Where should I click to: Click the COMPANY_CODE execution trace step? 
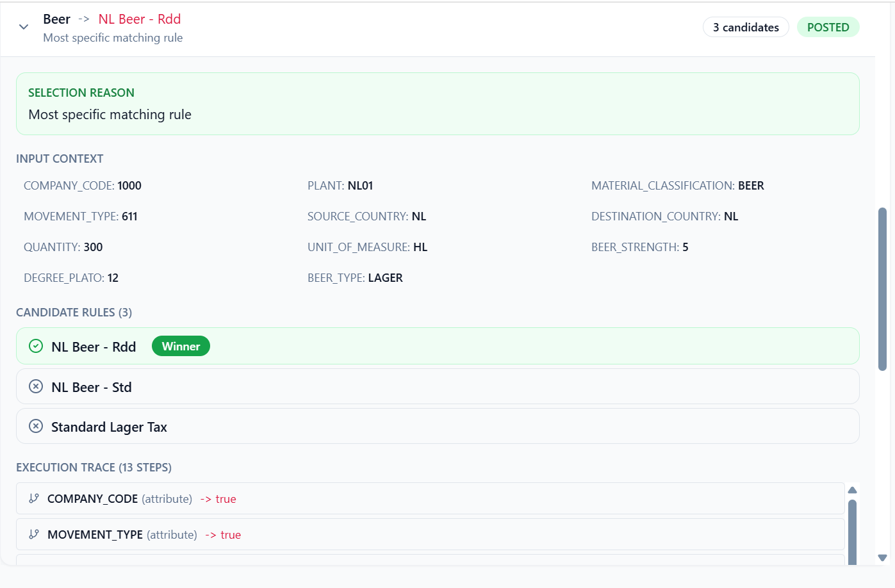coord(429,499)
